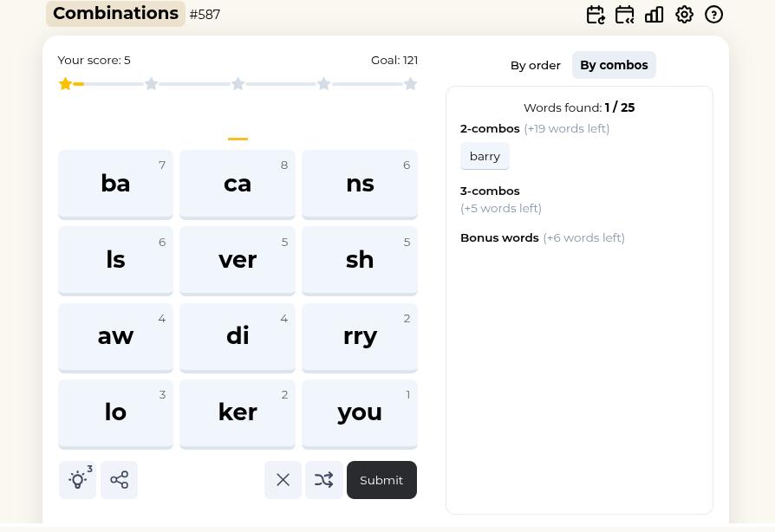Use the lightbulb hint button
This screenshot has height=532, width=775.
(77, 480)
